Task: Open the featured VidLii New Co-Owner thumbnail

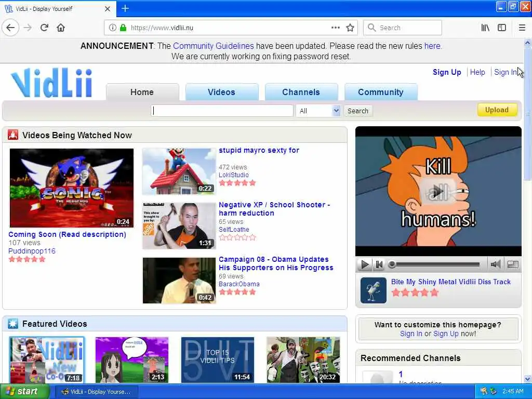Action: coord(47,360)
